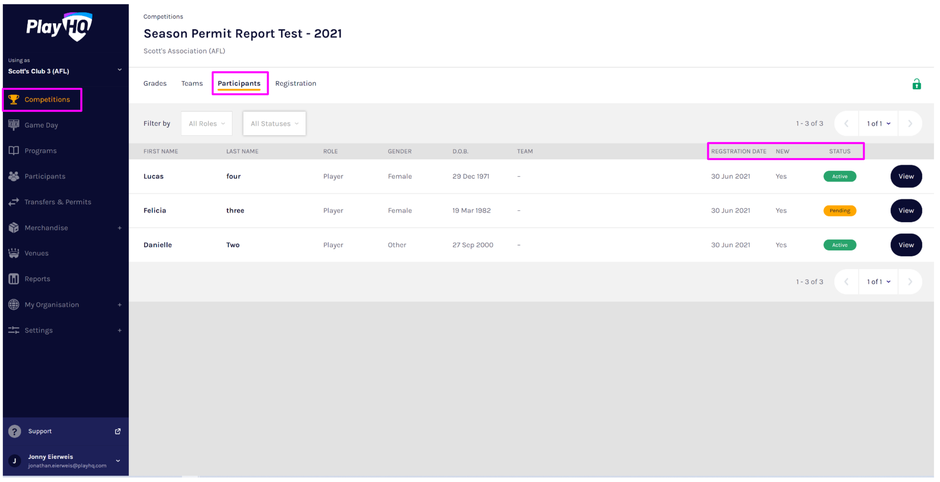
Task: Switch to the Registration tab
Action: click(295, 84)
